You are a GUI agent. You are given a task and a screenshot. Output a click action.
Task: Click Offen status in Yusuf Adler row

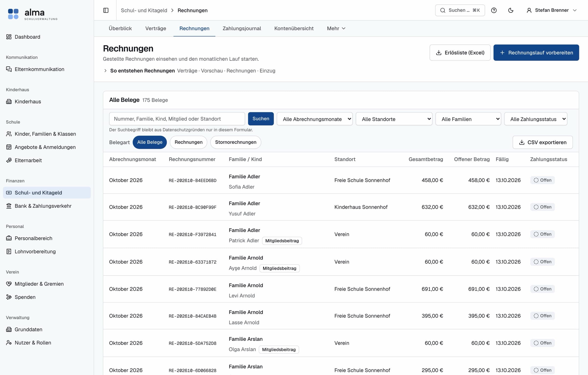pos(542,207)
